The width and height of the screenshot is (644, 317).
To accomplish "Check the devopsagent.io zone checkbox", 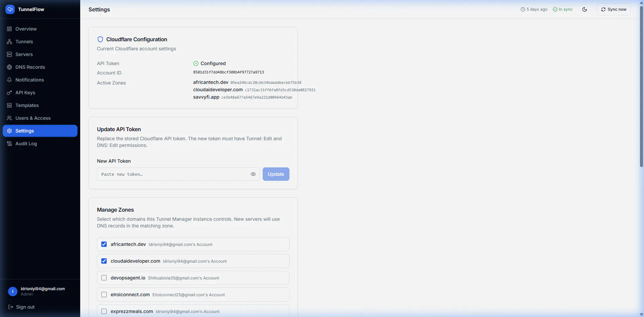I will (104, 278).
